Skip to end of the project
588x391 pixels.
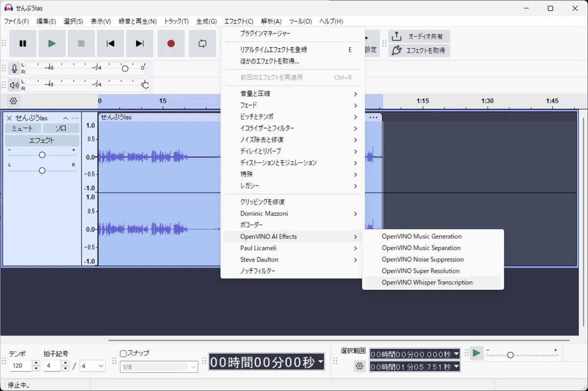pyautogui.click(x=140, y=44)
